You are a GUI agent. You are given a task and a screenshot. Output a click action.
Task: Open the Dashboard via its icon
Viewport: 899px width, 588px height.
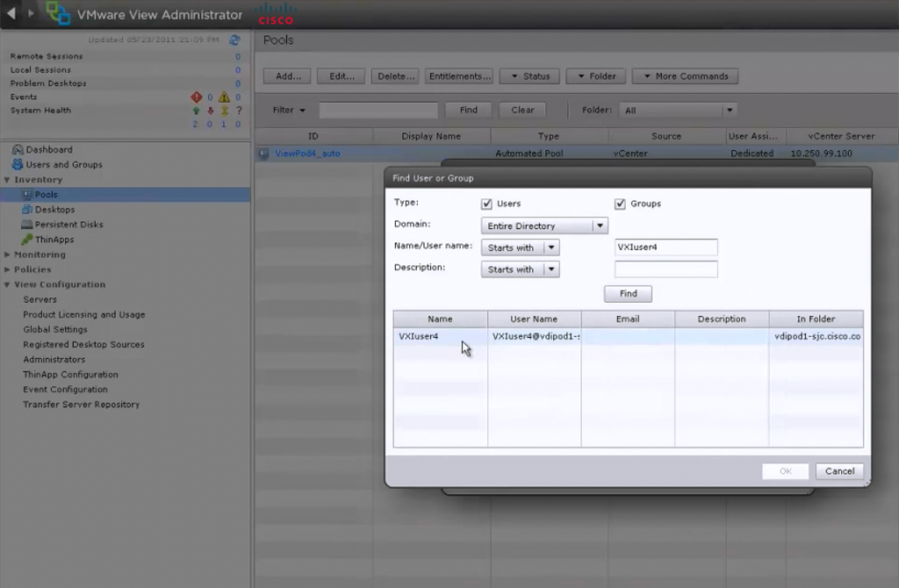point(20,149)
